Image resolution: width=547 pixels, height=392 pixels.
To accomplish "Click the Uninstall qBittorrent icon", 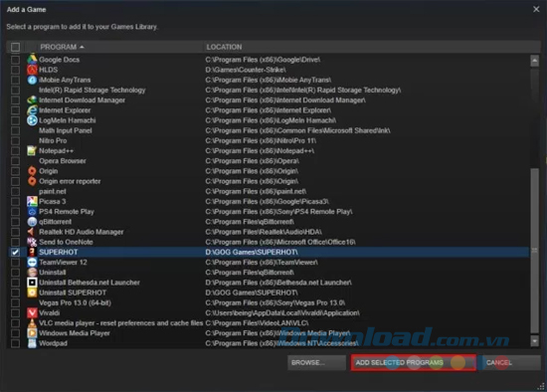I will coord(32,273).
